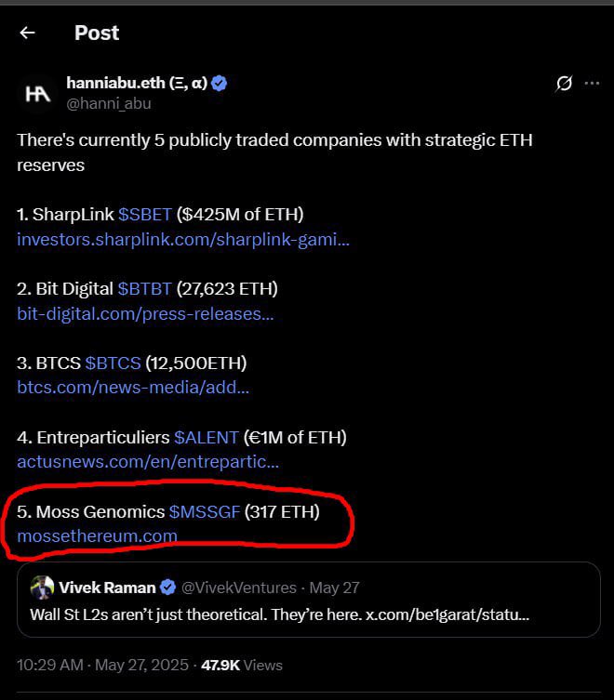Open the $SBET cashtag
The image size is (614, 700).
pos(145,215)
